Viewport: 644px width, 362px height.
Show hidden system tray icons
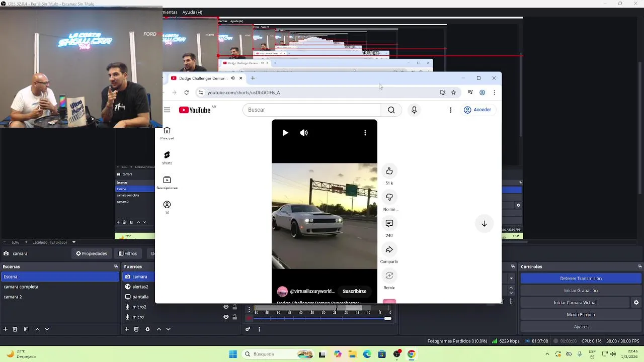pyautogui.click(x=547, y=354)
